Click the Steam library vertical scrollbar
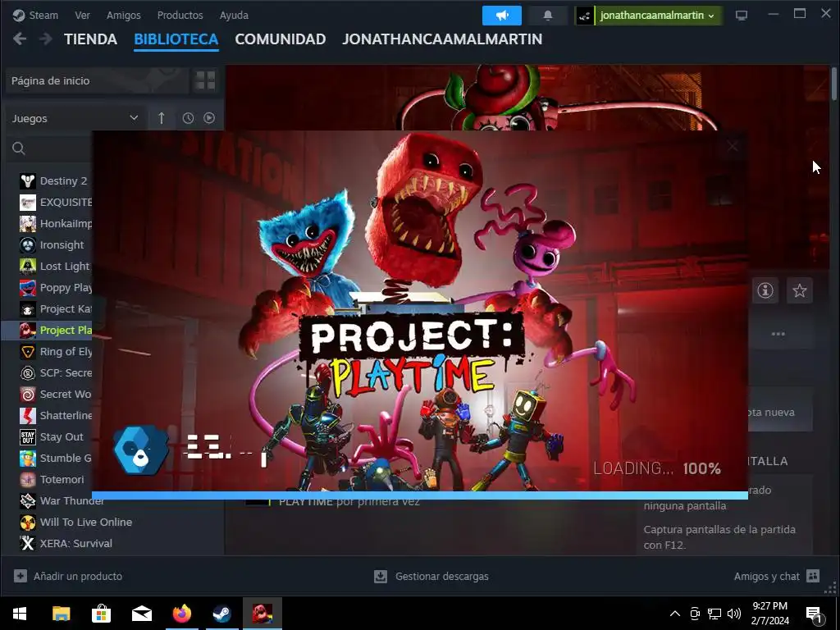 point(834,84)
